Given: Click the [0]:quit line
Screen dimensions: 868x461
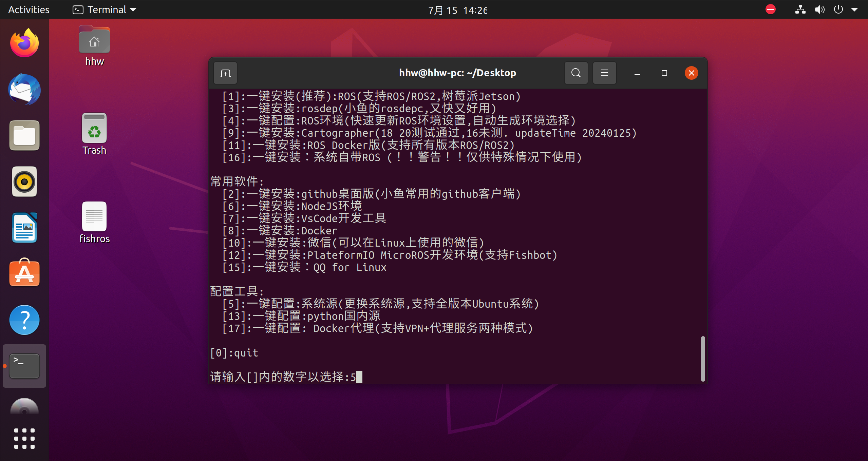Looking at the screenshot, I should [234, 353].
